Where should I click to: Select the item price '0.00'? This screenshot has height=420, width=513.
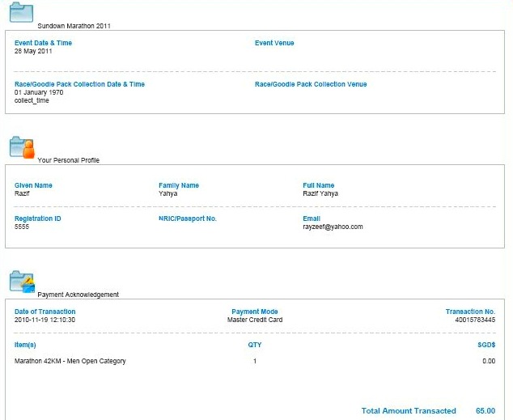(489, 361)
